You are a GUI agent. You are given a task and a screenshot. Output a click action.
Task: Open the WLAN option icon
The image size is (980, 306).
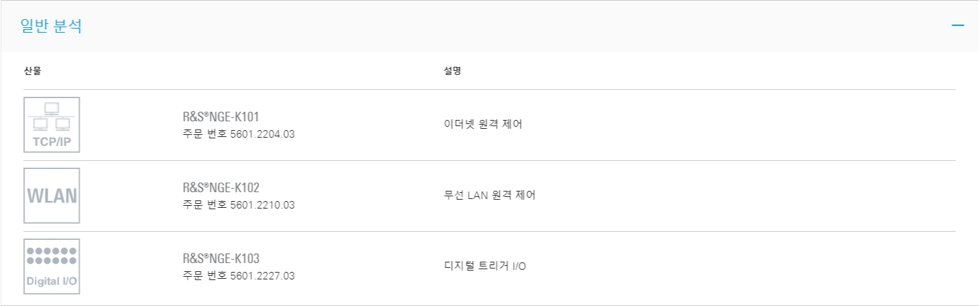(52, 196)
